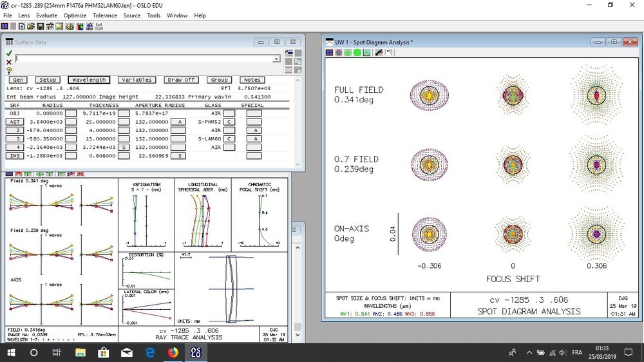The image size is (644, 362).
Task: Click the surface 3 row button
Action: click(x=14, y=139)
